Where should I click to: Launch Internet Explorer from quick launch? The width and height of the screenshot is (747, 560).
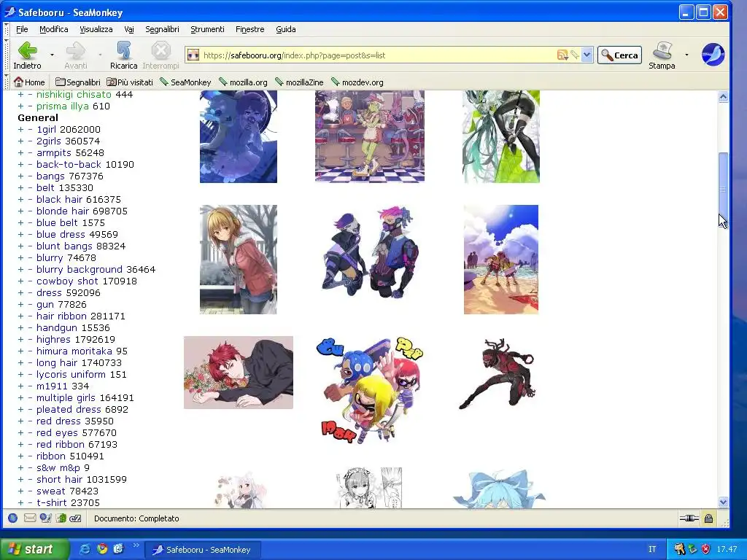click(85, 549)
